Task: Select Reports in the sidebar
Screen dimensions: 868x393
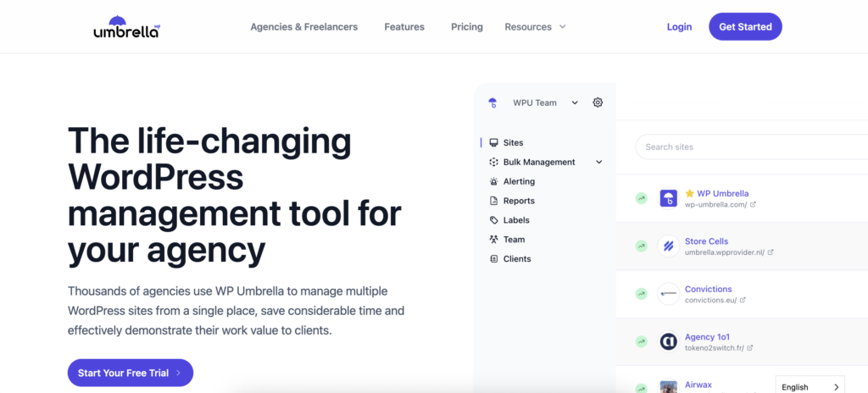Action: point(519,201)
